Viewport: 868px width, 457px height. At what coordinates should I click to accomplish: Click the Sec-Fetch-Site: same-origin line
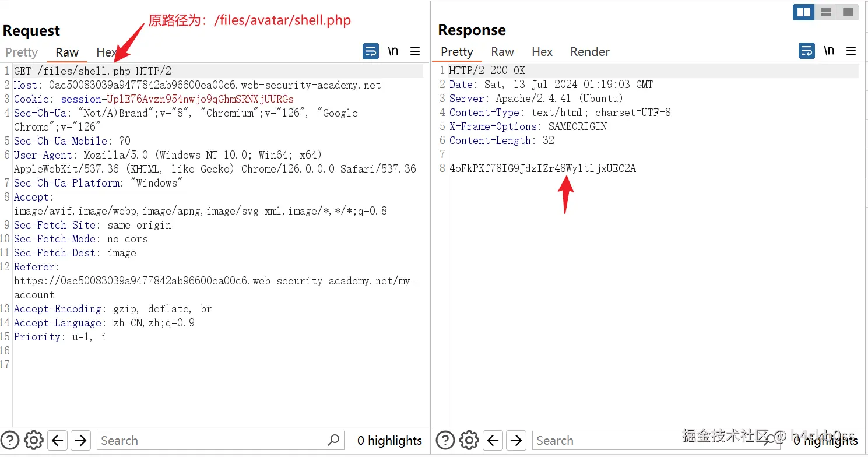(93, 225)
